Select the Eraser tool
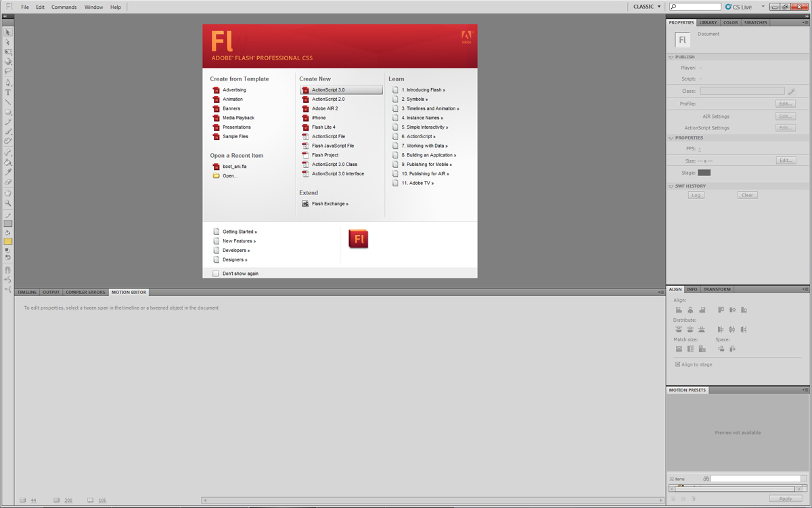This screenshot has width=812, height=508. coord(8,182)
